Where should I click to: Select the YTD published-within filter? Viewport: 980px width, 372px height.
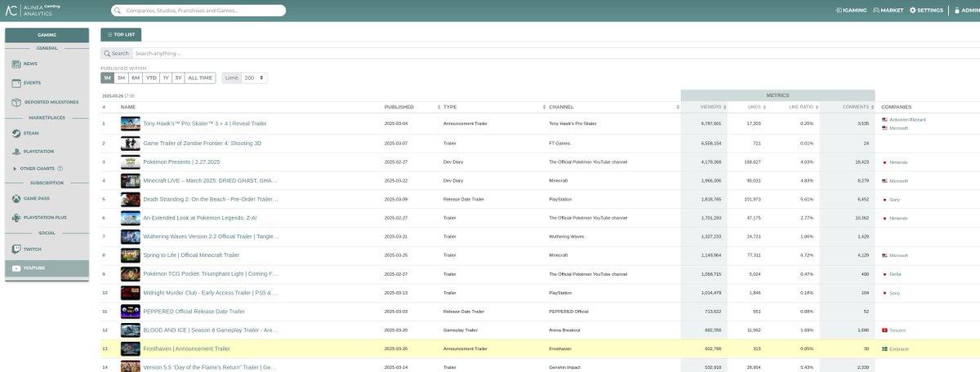(151, 78)
